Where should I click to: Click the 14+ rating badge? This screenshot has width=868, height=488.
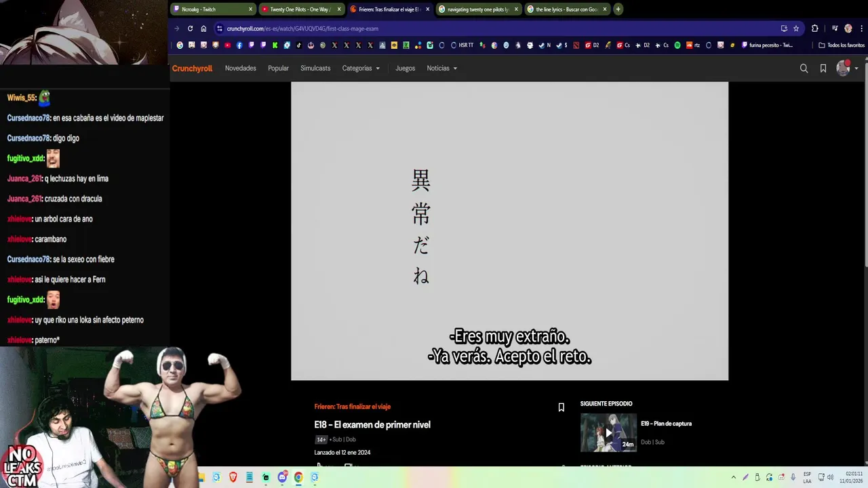[321, 440]
